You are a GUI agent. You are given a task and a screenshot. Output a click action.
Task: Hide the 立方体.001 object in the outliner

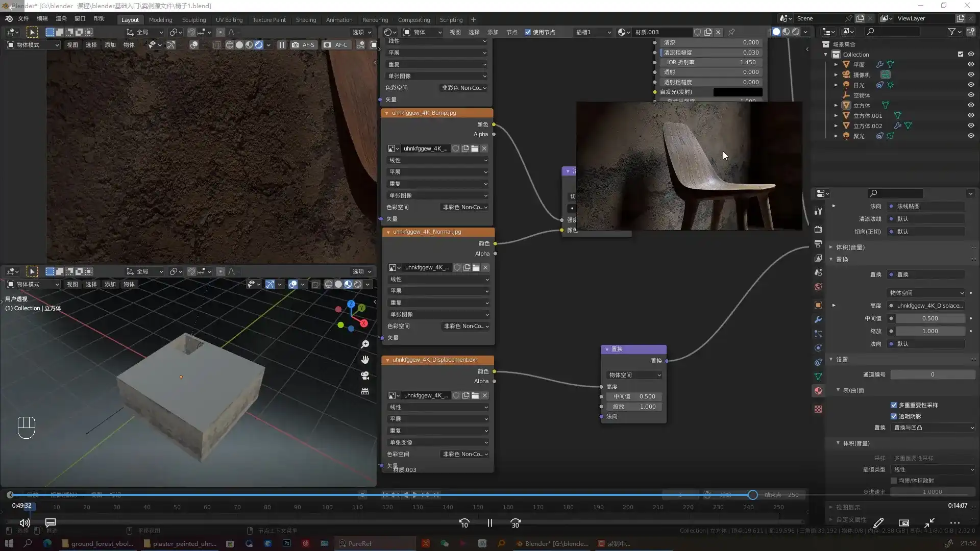[971, 116]
